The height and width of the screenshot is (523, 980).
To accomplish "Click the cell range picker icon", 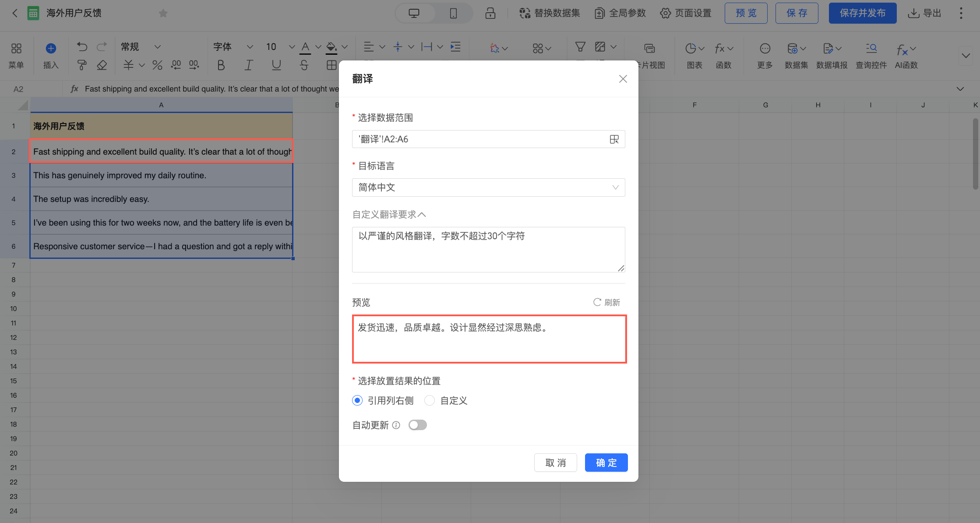I will pyautogui.click(x=614, y=139).
